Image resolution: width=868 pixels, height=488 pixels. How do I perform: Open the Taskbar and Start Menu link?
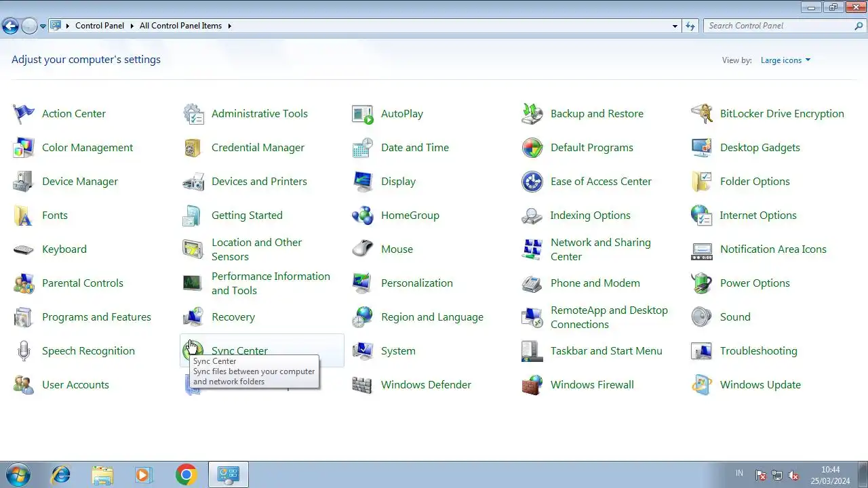click(x=606, y=351)
